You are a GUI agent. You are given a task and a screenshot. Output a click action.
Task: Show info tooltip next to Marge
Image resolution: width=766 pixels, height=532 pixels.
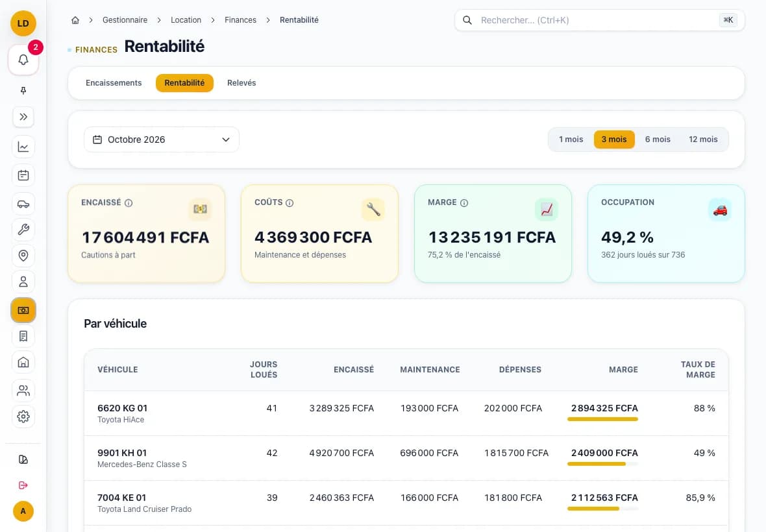[x=464, y=203]
